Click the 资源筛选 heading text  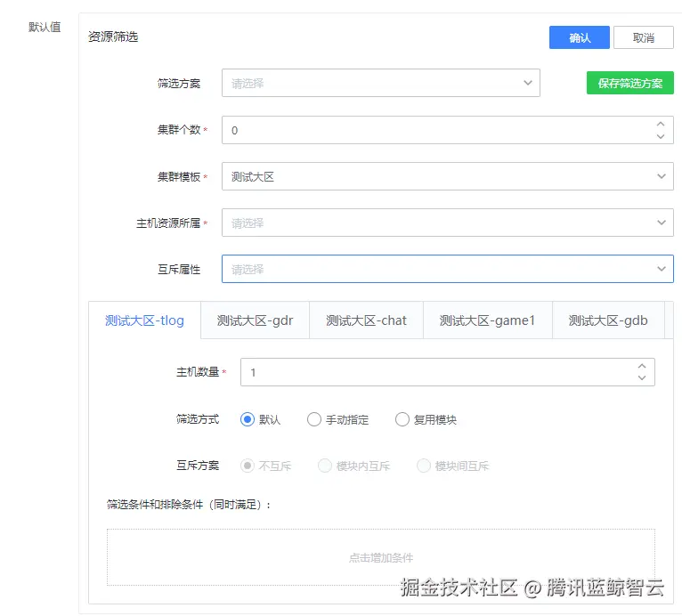[113, 36]
